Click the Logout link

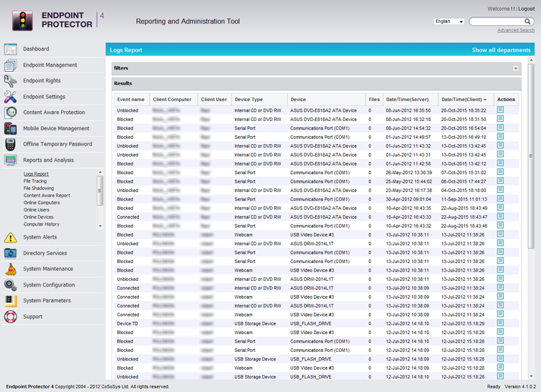[x=526, y=9]
